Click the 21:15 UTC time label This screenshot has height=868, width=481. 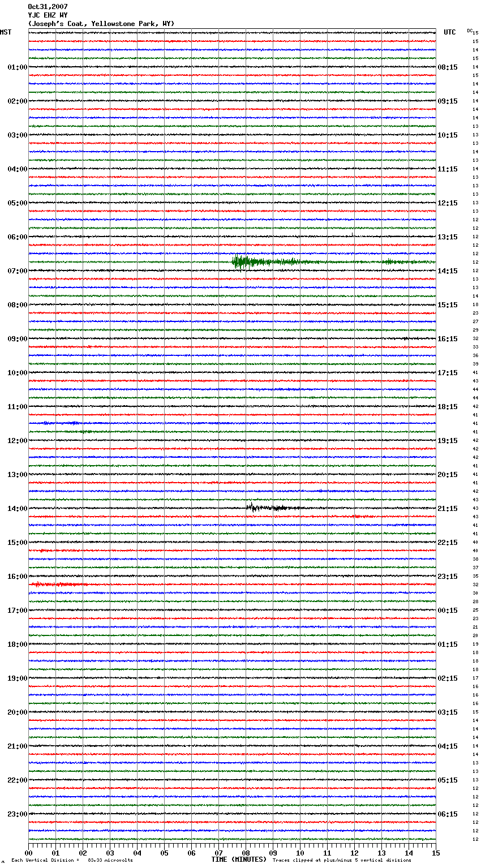[x=448, y=509]
